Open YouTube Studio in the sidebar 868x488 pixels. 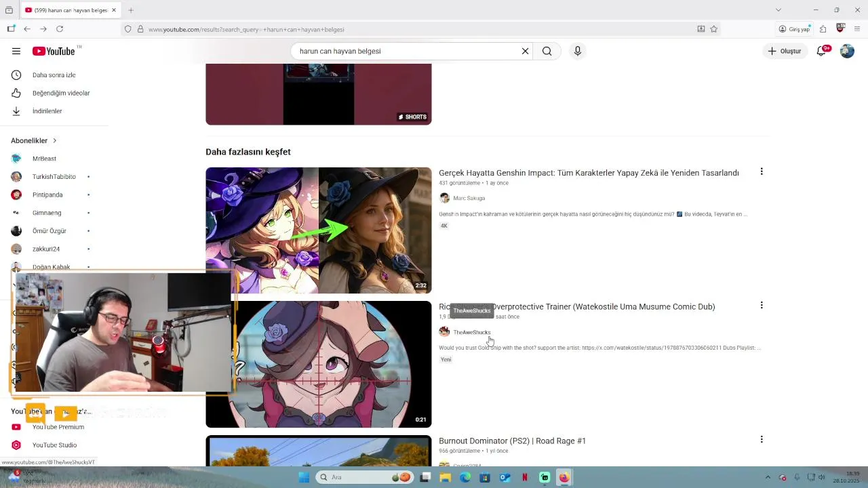coord(54,445)
